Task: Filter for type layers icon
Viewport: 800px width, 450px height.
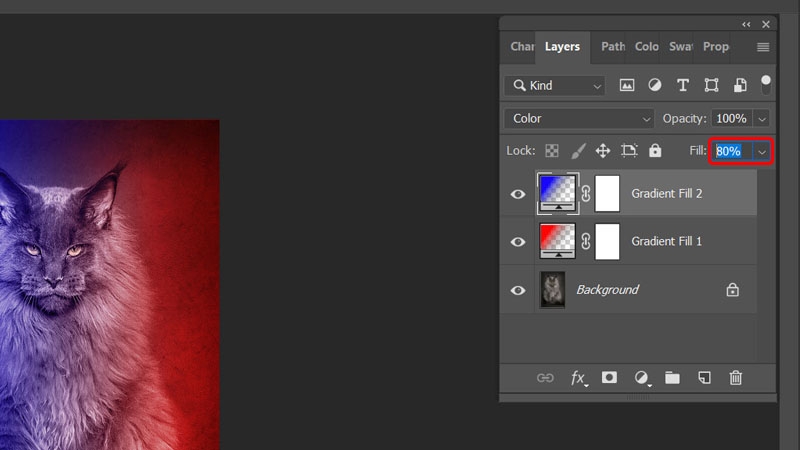Action: [x=683, y=85]
